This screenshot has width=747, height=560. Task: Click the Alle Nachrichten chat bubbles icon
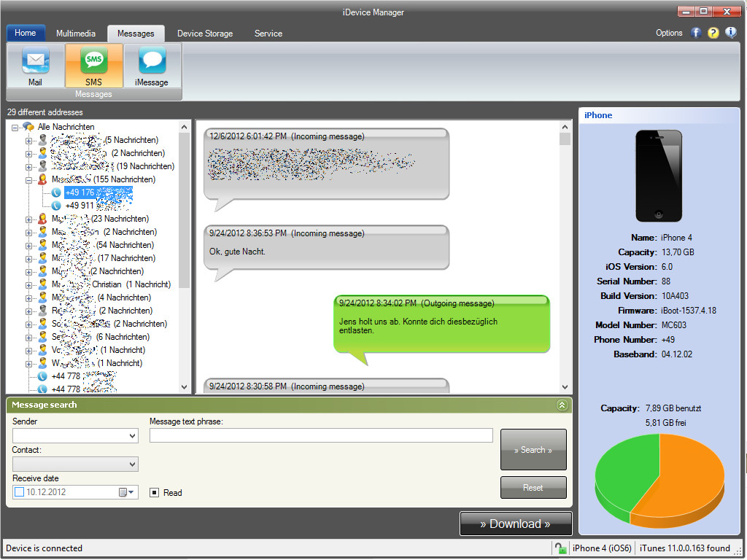tap(28, 127)
